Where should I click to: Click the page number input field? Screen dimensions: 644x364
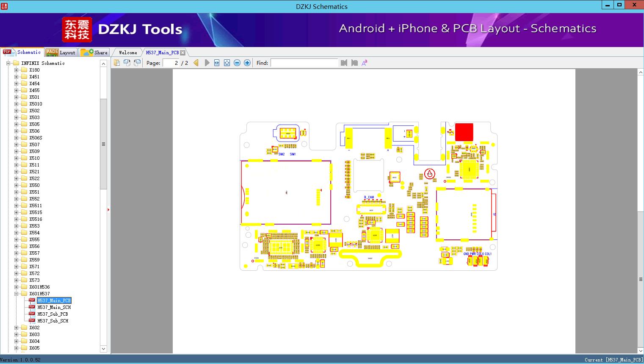[171, 63]
